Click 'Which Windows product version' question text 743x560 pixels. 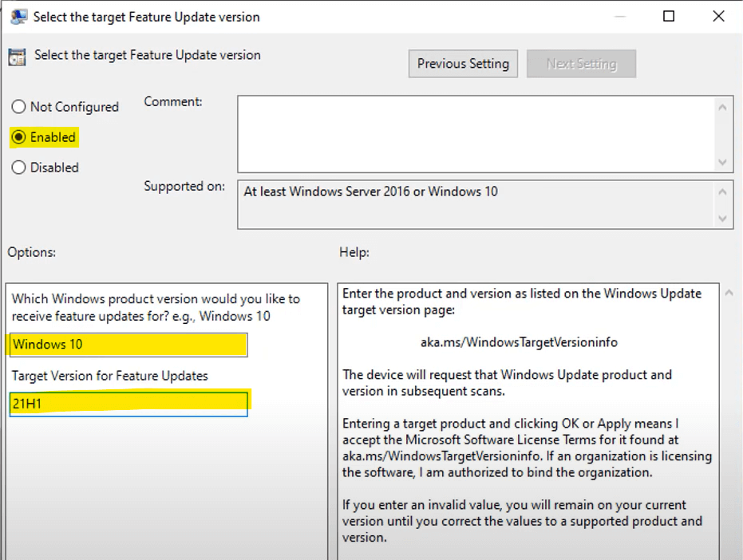(x=156, y=307)
